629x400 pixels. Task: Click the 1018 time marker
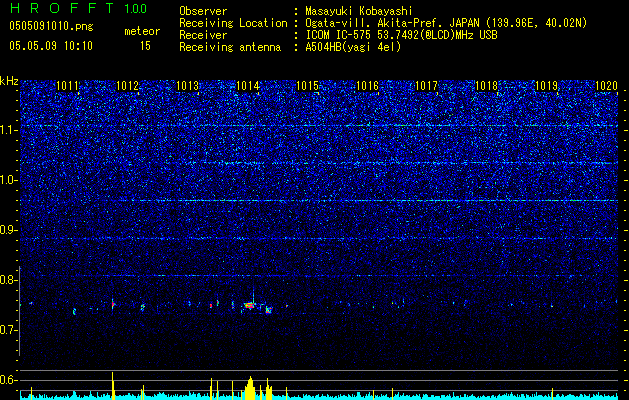486,86
